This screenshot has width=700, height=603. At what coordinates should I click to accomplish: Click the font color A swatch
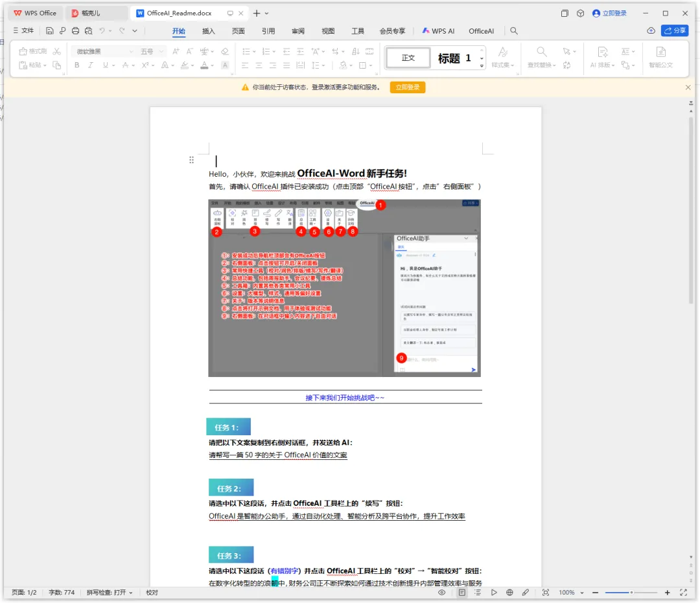(204, 65)
